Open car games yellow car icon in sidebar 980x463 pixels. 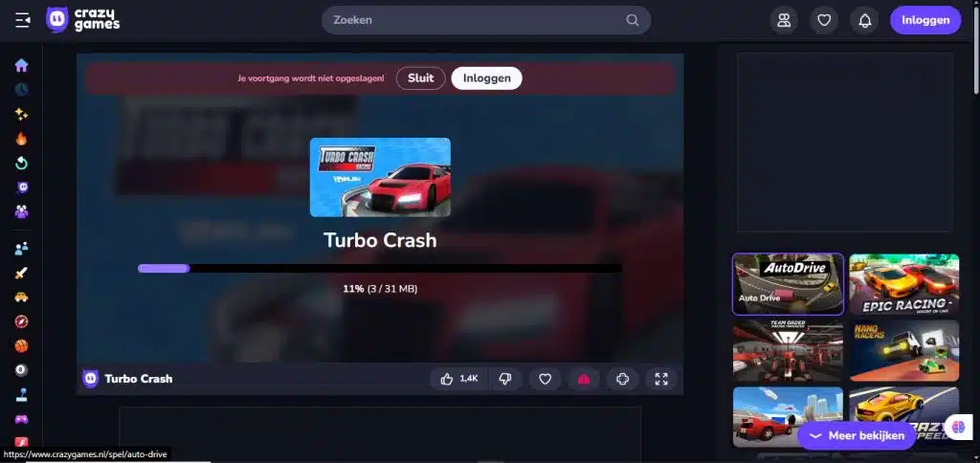[x=21, y=297]
